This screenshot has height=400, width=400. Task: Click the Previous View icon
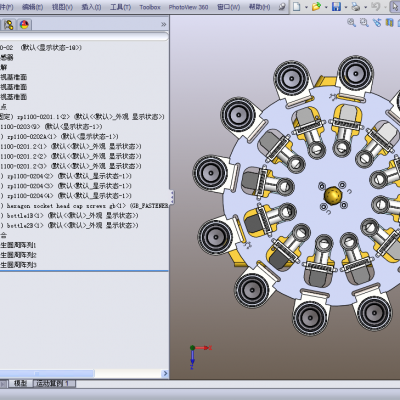(x=377, y=23)
